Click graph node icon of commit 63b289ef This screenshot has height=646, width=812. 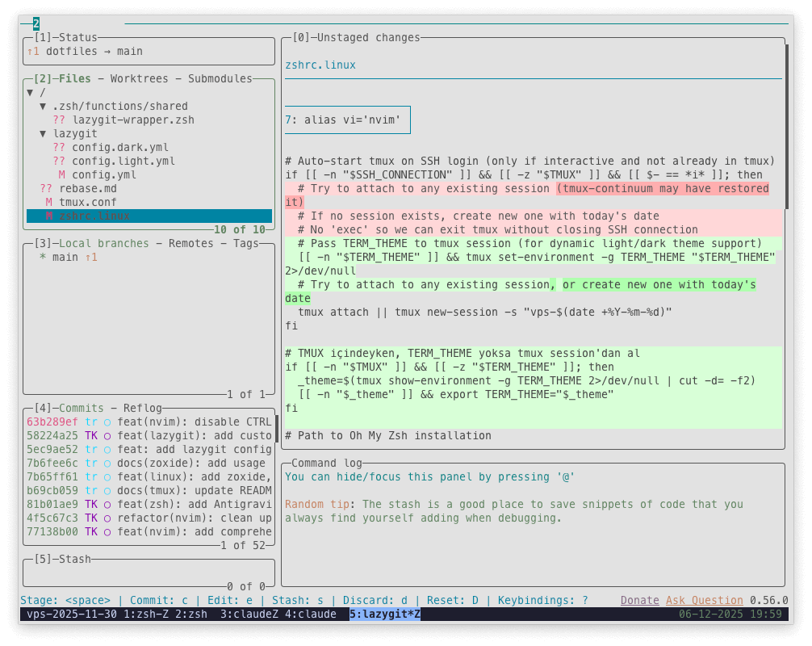(107, 422)
